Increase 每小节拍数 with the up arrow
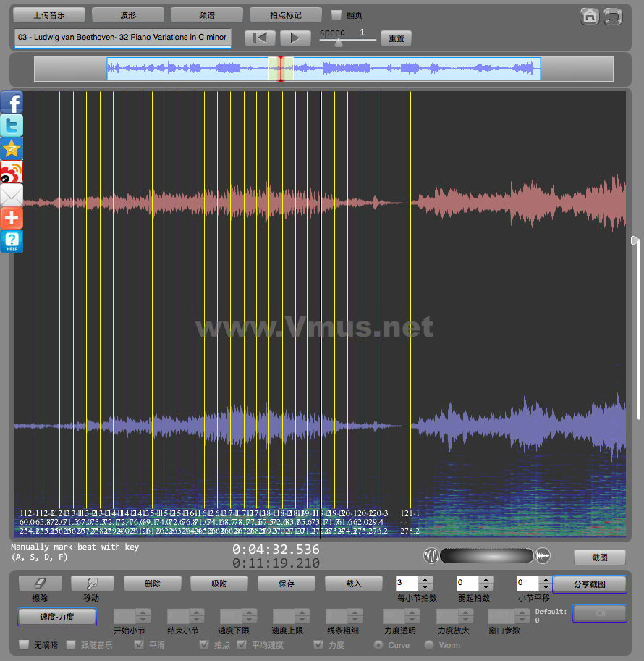 pos(425,580)
